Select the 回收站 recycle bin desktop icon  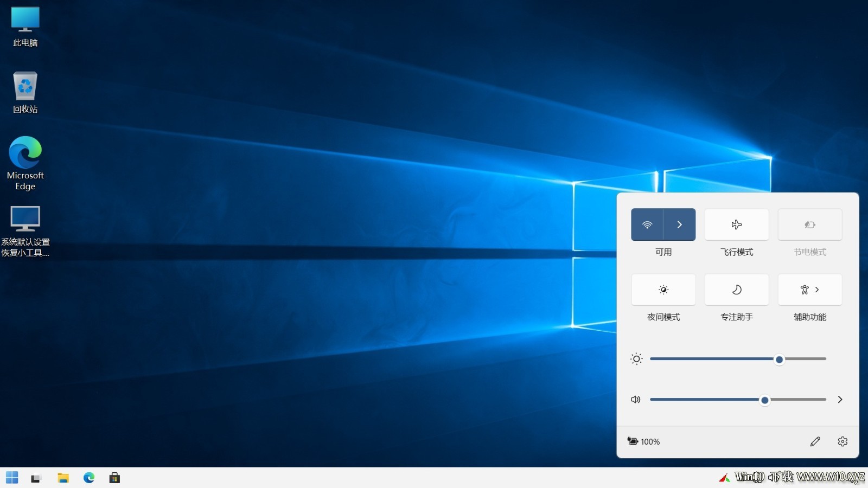[x=25, y=92]
